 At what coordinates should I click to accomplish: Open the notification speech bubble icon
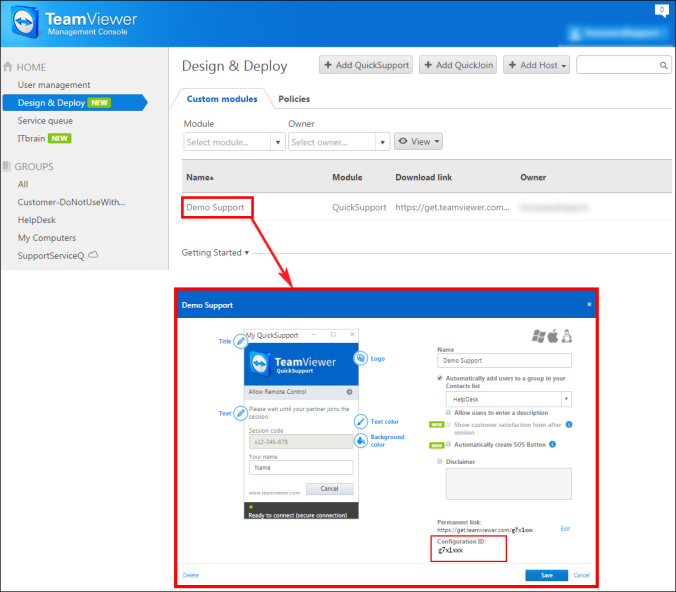coord(661,10)
